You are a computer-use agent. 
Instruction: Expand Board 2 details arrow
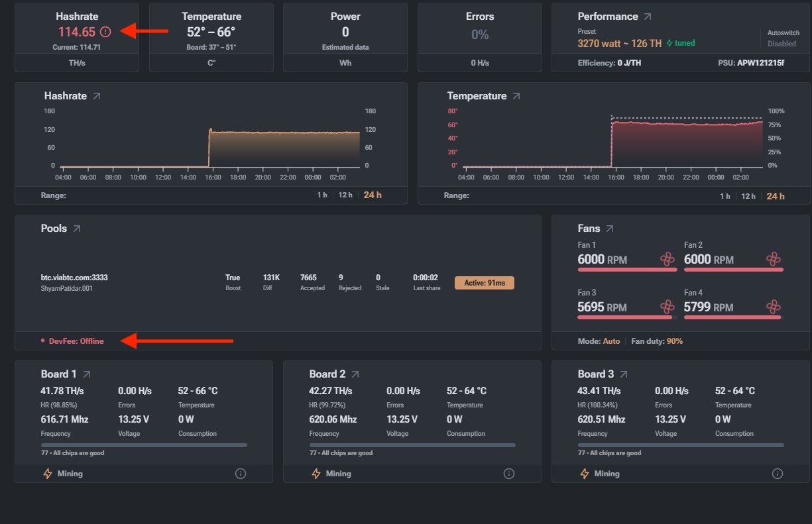tap(355, 374)
